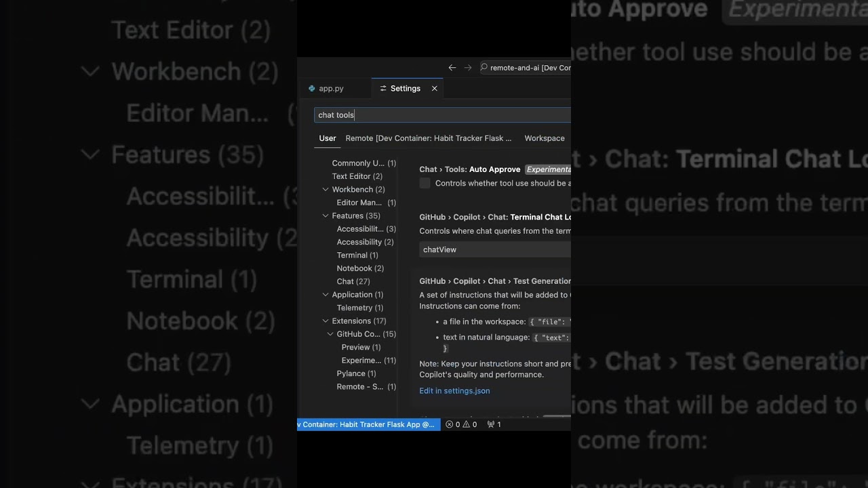Select Accessibility (2) tree entry
The image size is (868, 488).
tap(366, 242)
